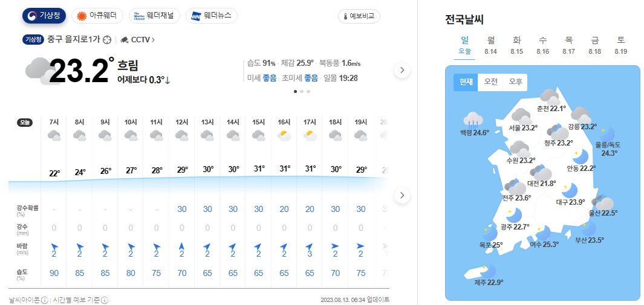This screenshot has height=305, width=644.
Task: Select the 월 8.14 day tab
Action: [x=491, y=45]
